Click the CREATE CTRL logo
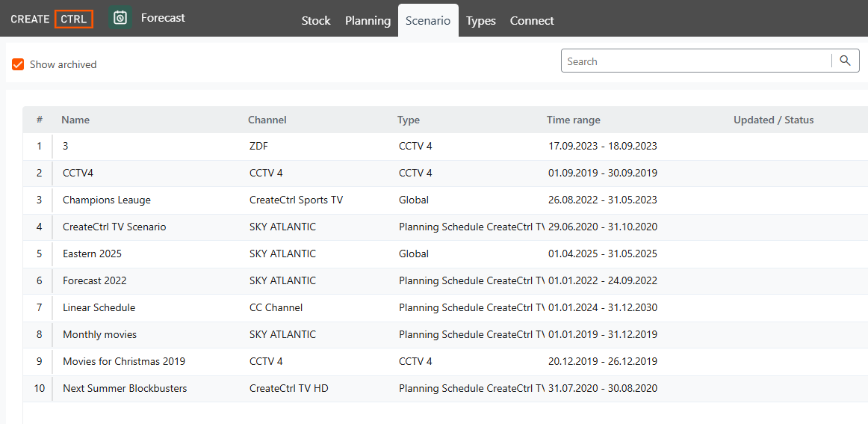Image resolution: width=868 pixels, height=424 pixels. pyautogui.click(x=52, y=19)
